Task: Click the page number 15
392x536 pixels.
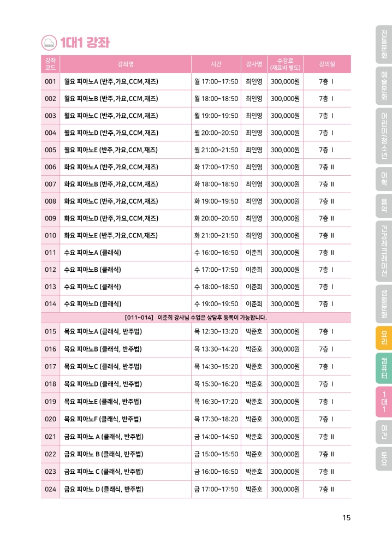Action: pos(346,518)
